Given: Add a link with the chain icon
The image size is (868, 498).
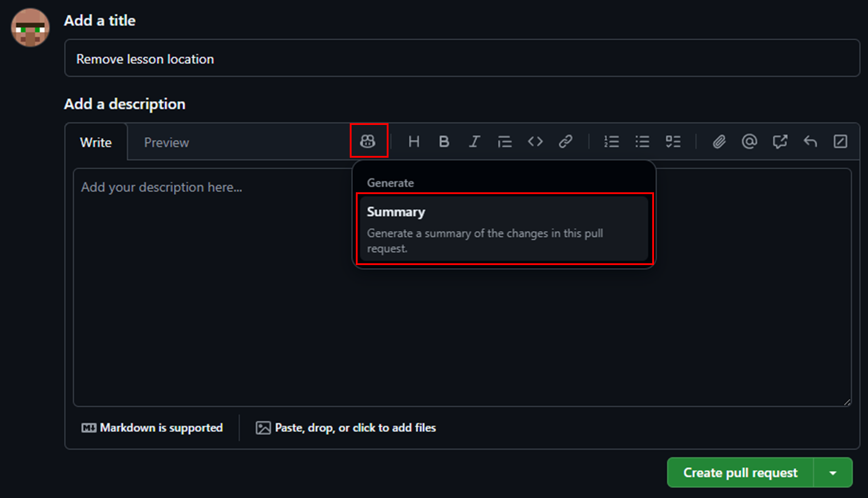Looking at the screenshot, I should [x=566, y=141].
